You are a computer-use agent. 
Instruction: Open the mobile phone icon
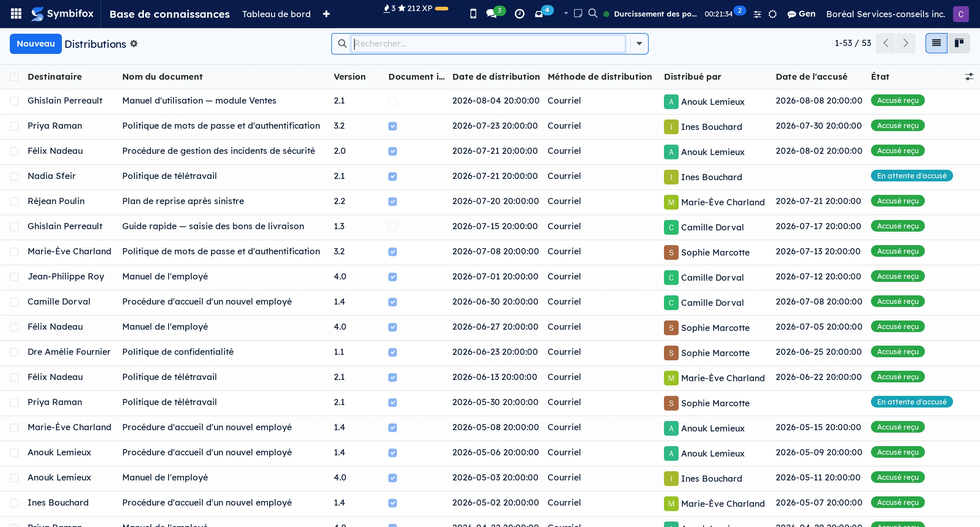(x=473, y=14)
